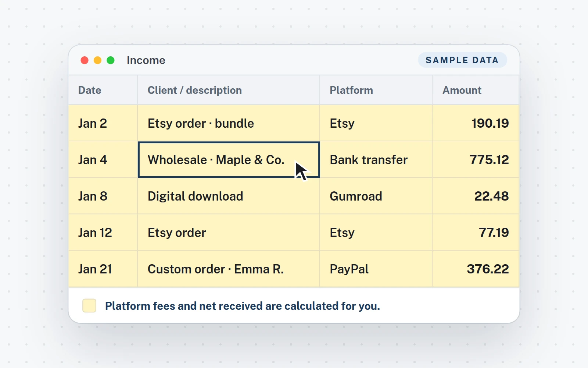Click the yellow minimize window dot
Image resolution: width=588 pixels, height=368 pixels.
point(97,60)
